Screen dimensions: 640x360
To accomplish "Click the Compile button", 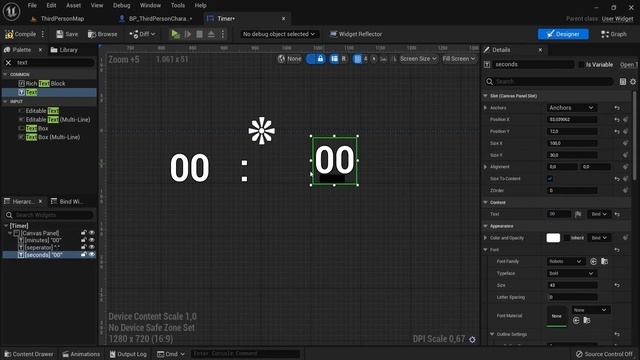I will pyautogui.click(x=21, y=34).
